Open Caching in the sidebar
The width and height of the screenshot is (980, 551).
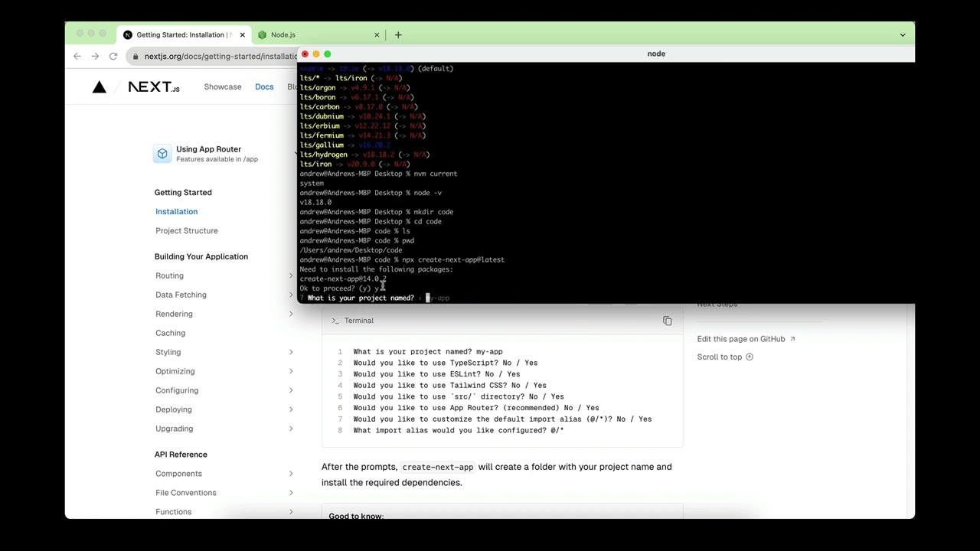[x=171, y=333]
